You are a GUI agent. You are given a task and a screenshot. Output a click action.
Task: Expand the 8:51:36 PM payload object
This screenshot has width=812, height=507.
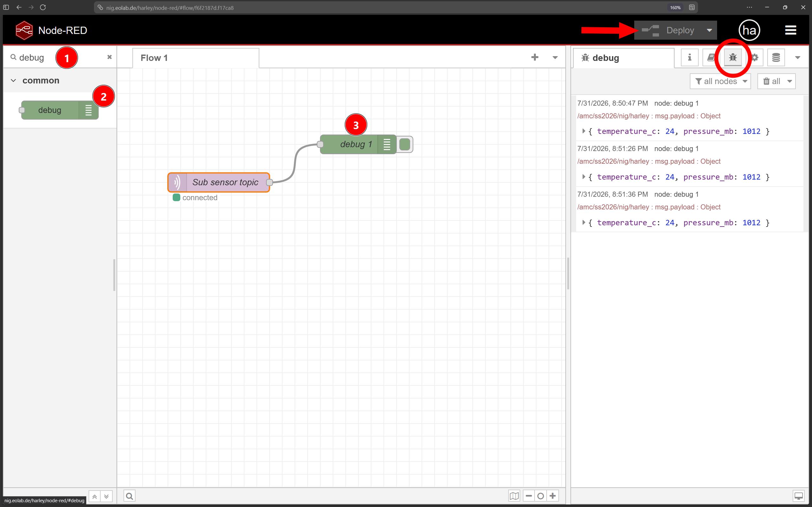[583, 222]
